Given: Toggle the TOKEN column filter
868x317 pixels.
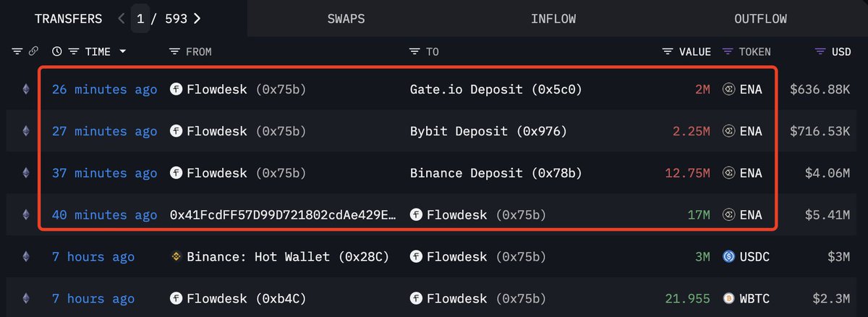Looking at the screenshot, I should pos(728,51).
